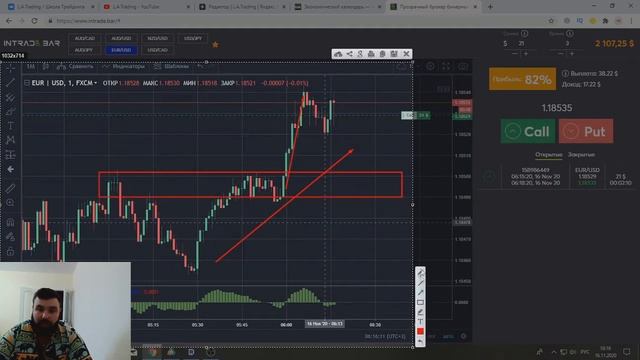Select the forecast measurement tool
640x360 pixels.
pyautogui.click(x=11, y=155)
